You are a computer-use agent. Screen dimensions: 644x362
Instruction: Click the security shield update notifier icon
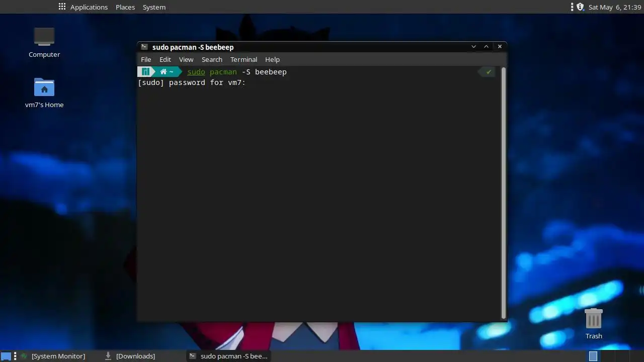[x=580, y=7]
